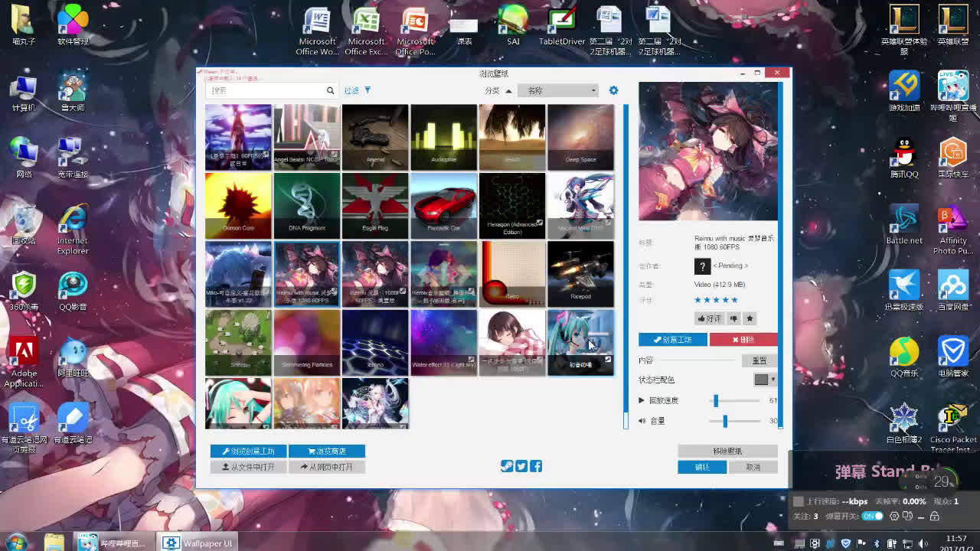The width and height of the screenshot is (980, 551).
Task: Open Affinity Photo desktop shortcut
Action: point(953,230)
